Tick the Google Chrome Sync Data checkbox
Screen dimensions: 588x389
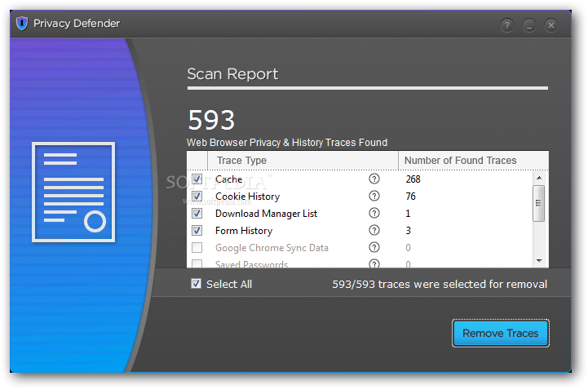point(197,247)
